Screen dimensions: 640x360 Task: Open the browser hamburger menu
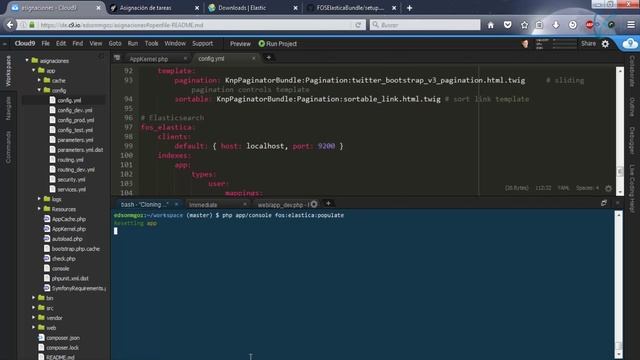click(x=631, y=25)
